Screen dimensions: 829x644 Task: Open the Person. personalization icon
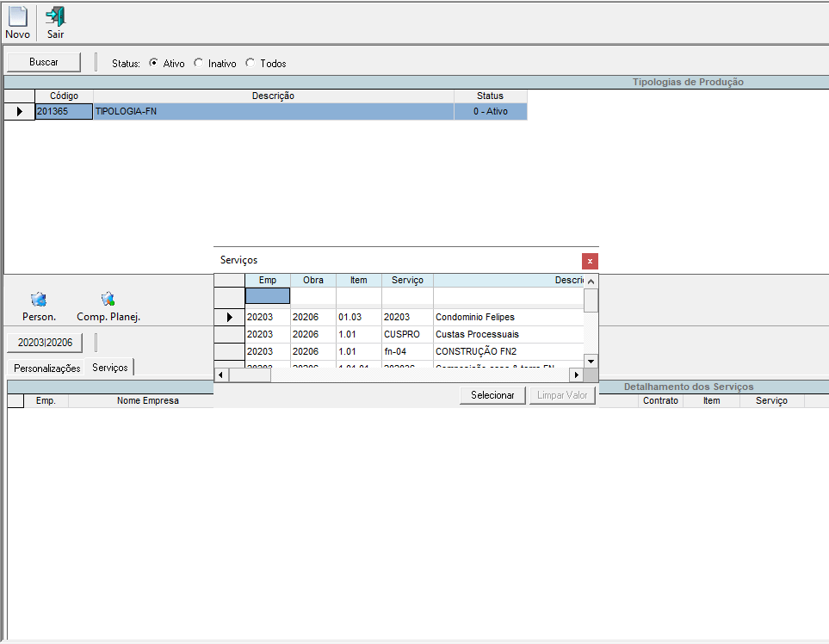tap(39, 300)
